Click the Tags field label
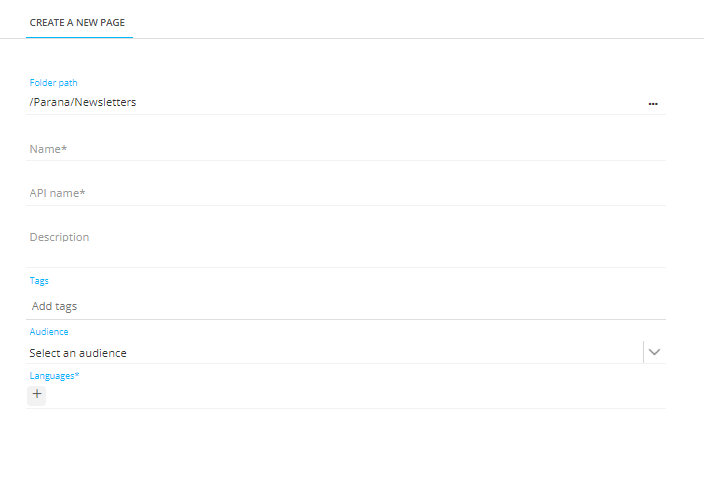The width and height of the screenshot is (704, 483). (x=39, y=281)
